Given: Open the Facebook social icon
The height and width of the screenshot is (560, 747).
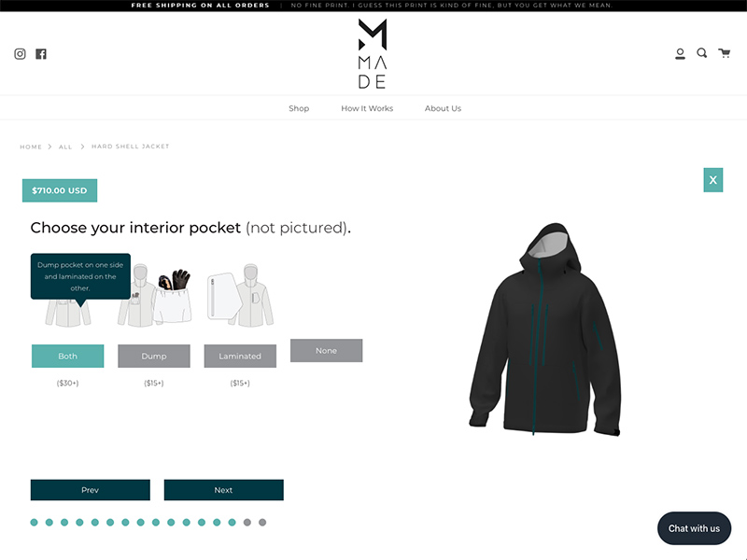Looking at the screenshot, I should [x=41, y=54].
